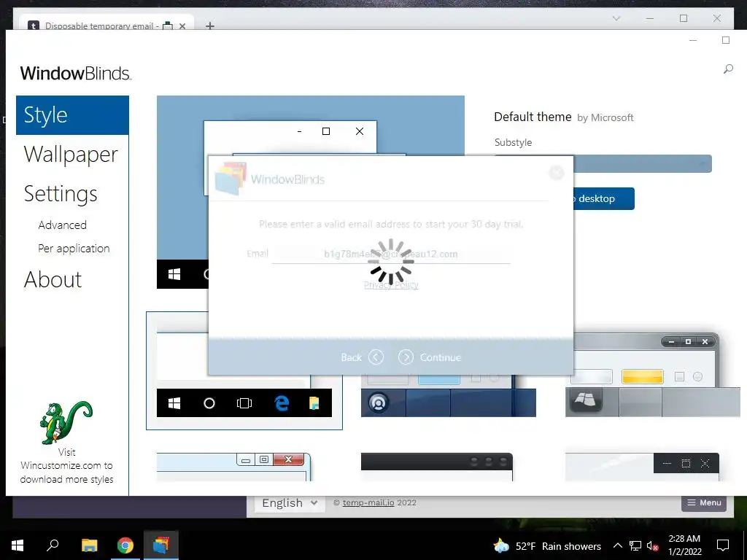
Task: Select the dark caption buttons style thumbnail
Action: click(642, 467)
